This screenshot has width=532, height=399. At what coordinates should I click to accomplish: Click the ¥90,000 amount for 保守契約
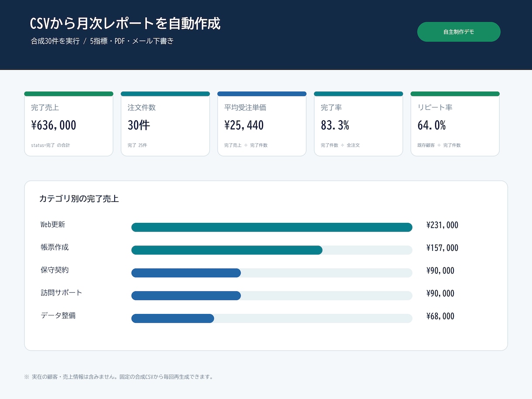[x=440, y=271]
